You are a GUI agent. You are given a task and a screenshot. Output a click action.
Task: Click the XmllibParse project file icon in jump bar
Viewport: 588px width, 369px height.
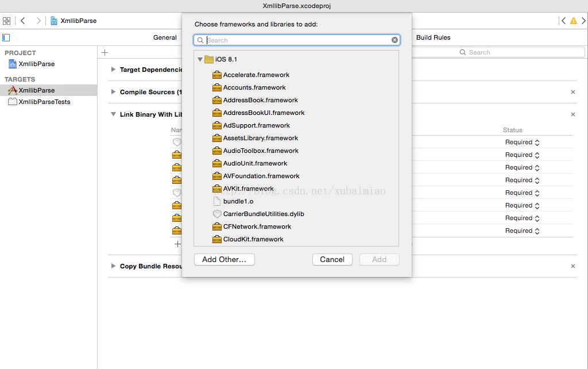click(x=54, y=21)
